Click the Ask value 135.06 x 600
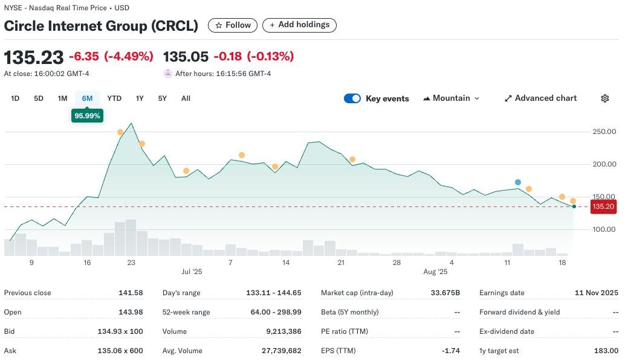 (x=120, y=351)
